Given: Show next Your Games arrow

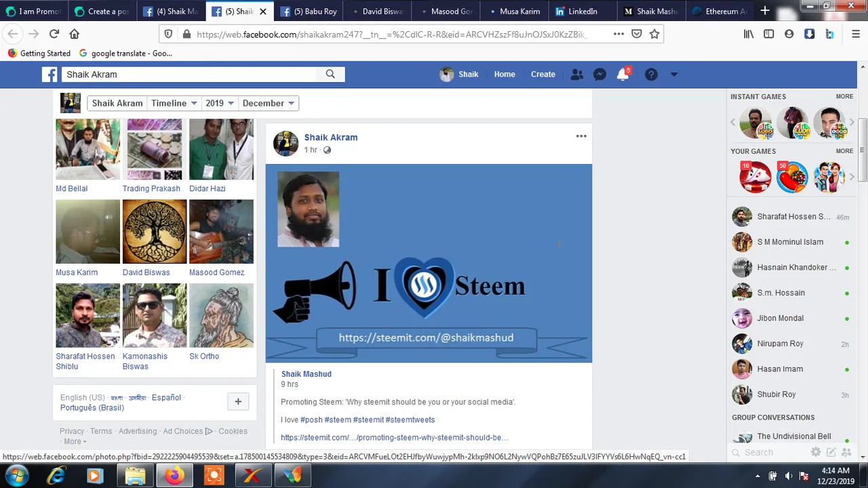Looking at the screenshot, I should [x=852, y=178].
